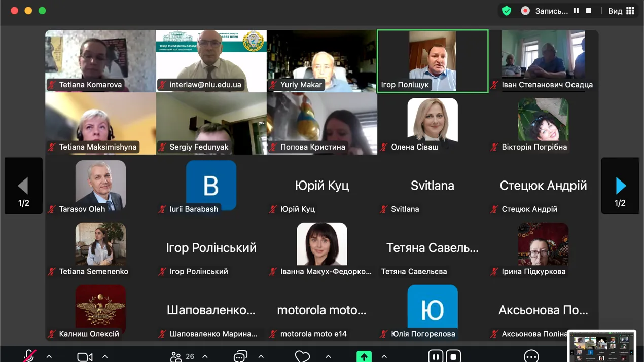Click muted mic icon beside Yuriy Makar
This screenshot has height=362, width=644.
tap(273, 85)
